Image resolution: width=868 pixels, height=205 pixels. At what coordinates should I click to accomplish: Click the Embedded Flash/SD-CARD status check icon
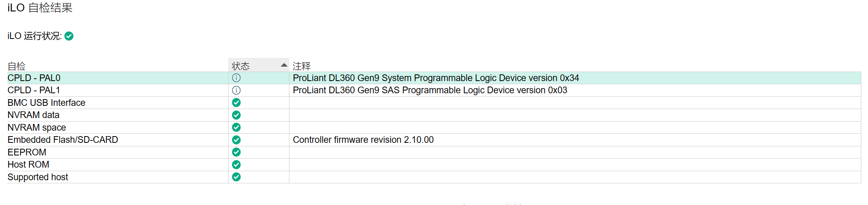pos(236,140)
